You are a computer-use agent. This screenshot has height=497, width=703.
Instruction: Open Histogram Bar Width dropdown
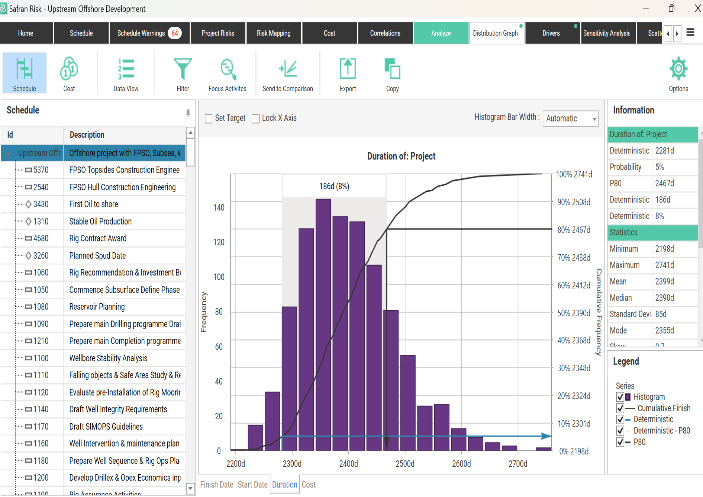click(x=570, y=118)
